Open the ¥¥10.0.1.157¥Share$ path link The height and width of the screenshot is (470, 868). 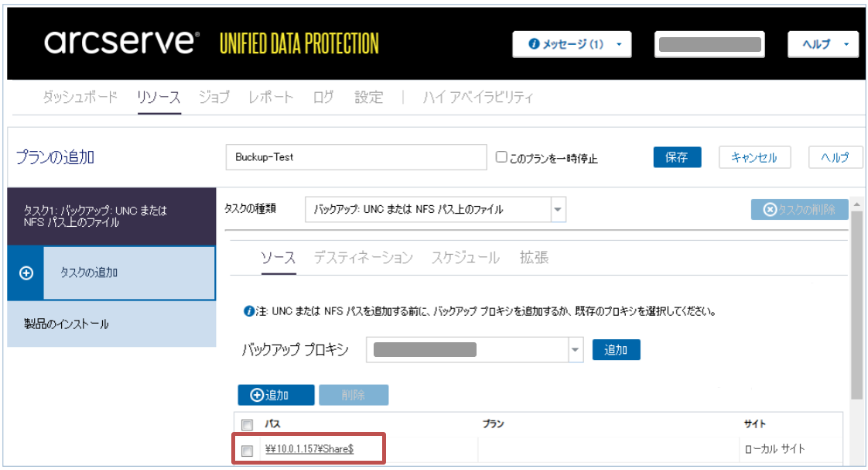[x=309, y=449]
